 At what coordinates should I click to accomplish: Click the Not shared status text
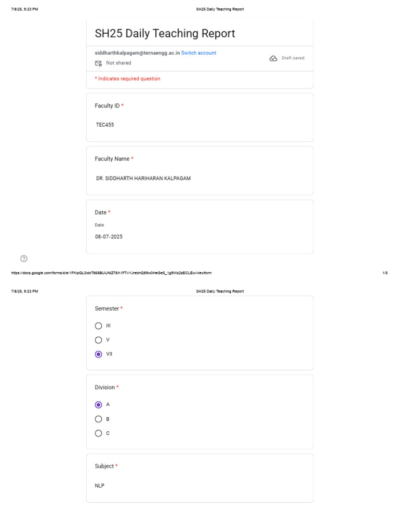(x=118, y=63)
